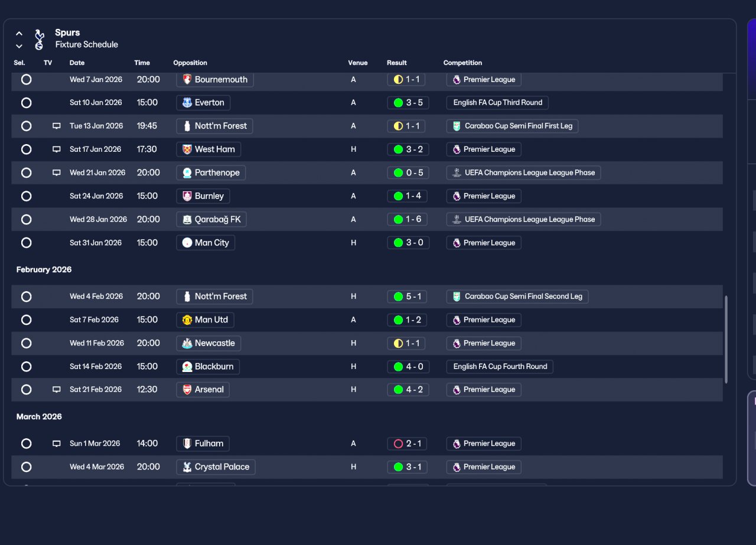The image size is (756, 545).
Task: Click the date Sat 31 Jan 2026
Action: click(96, 243)
